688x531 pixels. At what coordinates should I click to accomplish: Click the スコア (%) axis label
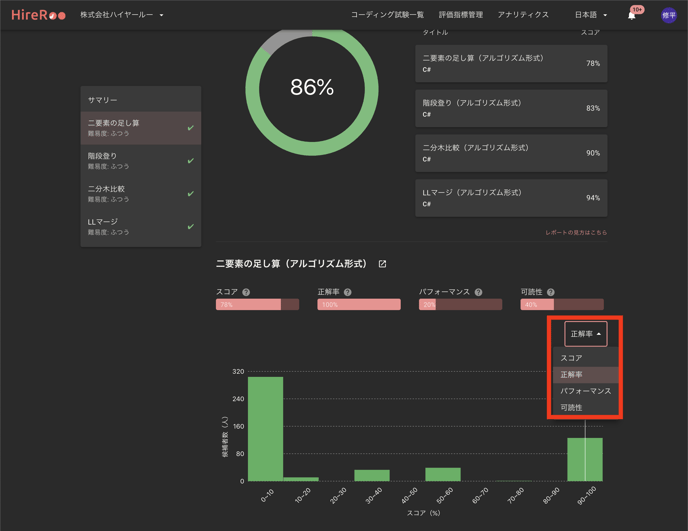click(423, 513)
